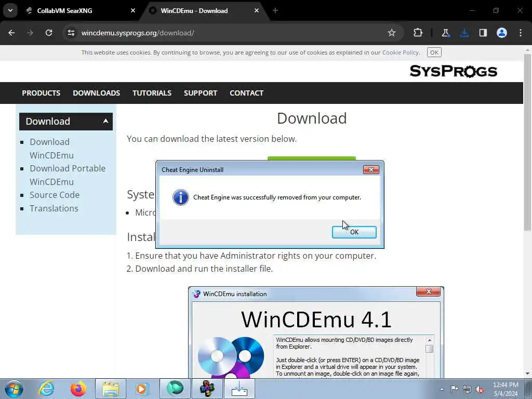The width and height of the screenshot is (532, 399).
Task: Open the DOWNLOADS menu
Action: 96,93
